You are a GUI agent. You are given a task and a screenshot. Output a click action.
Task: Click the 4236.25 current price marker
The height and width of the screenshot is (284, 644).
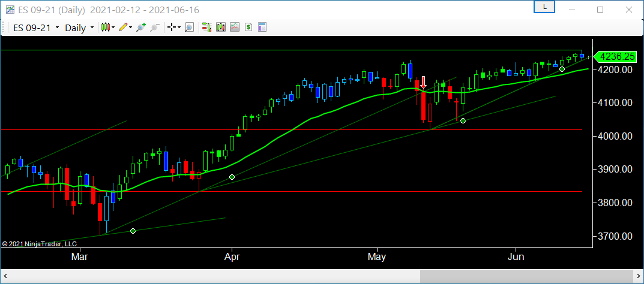615,56
